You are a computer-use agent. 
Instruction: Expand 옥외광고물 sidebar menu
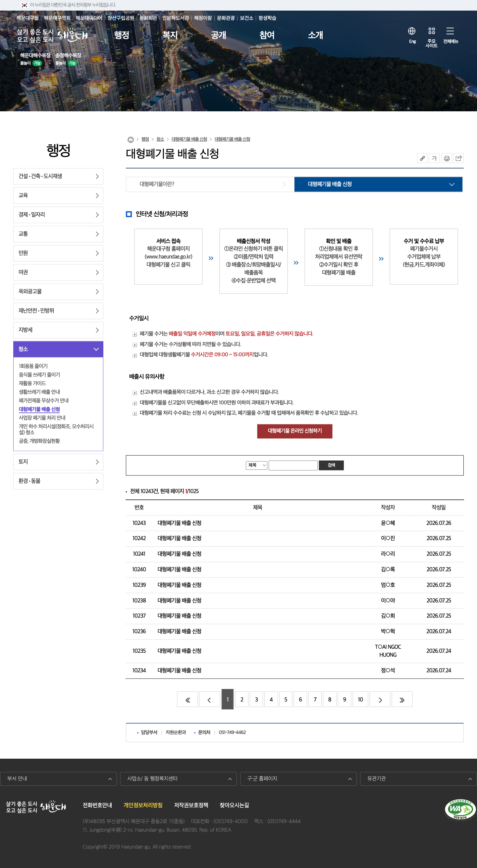(58, 292)
